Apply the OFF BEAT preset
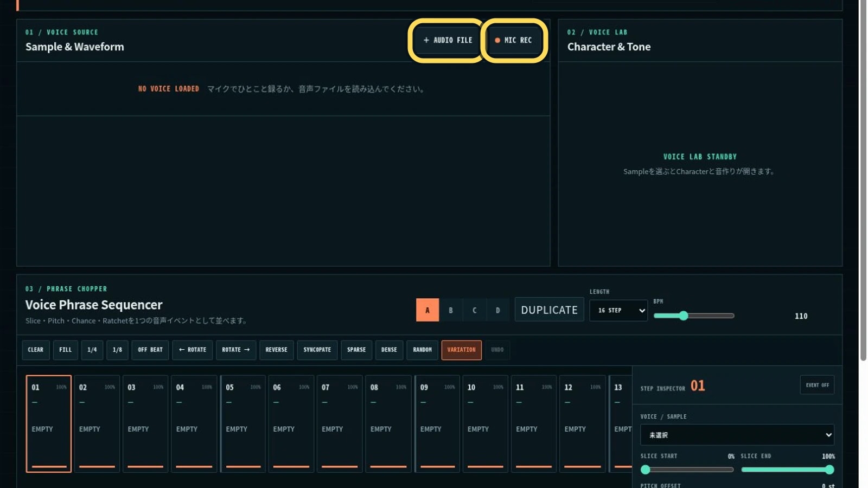The width and height of the screenshot is (868, 488). tap(150, 350)
